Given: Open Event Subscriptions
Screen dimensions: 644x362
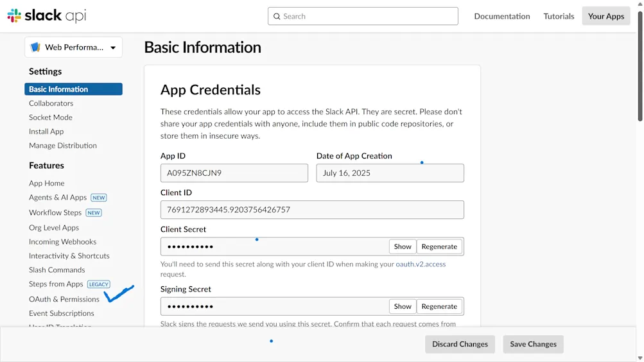Looking at the screenshot, I should pyautogui.click(x=61, y=313).
